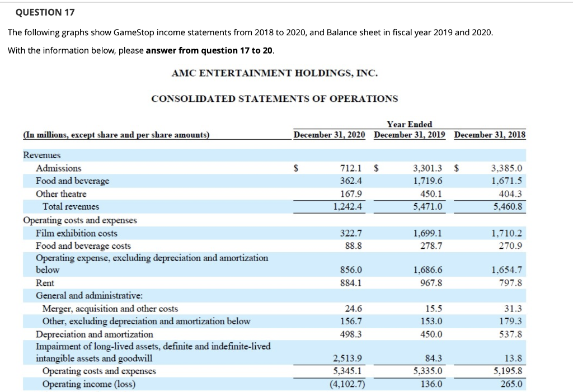Click the 156.7 other G&A value
This screenshot has height=392, width=573.
click(x=351, y=321)
